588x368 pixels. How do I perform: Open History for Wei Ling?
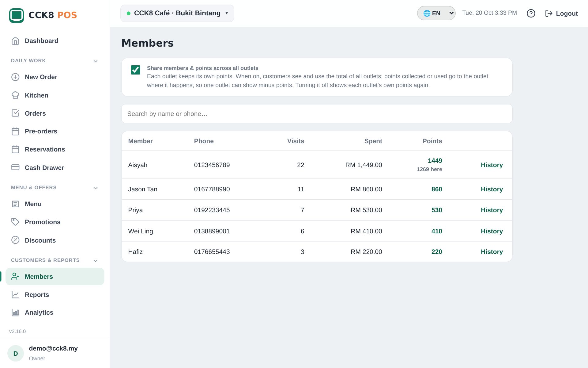[492, 231]
